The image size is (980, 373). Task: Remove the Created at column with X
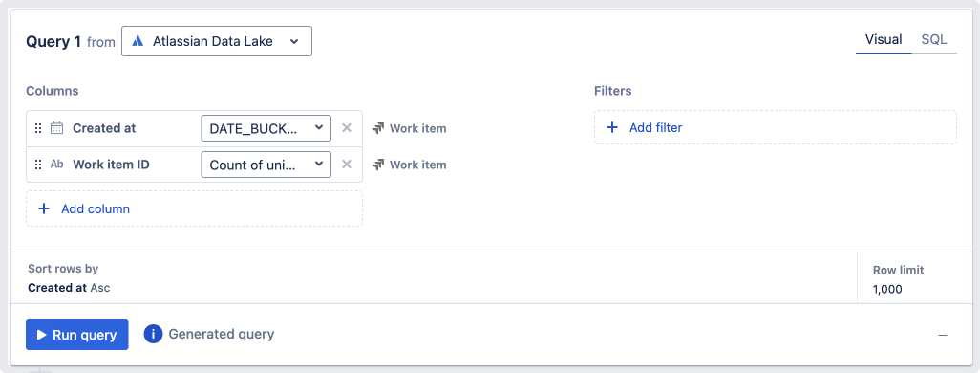coord(347,128)
